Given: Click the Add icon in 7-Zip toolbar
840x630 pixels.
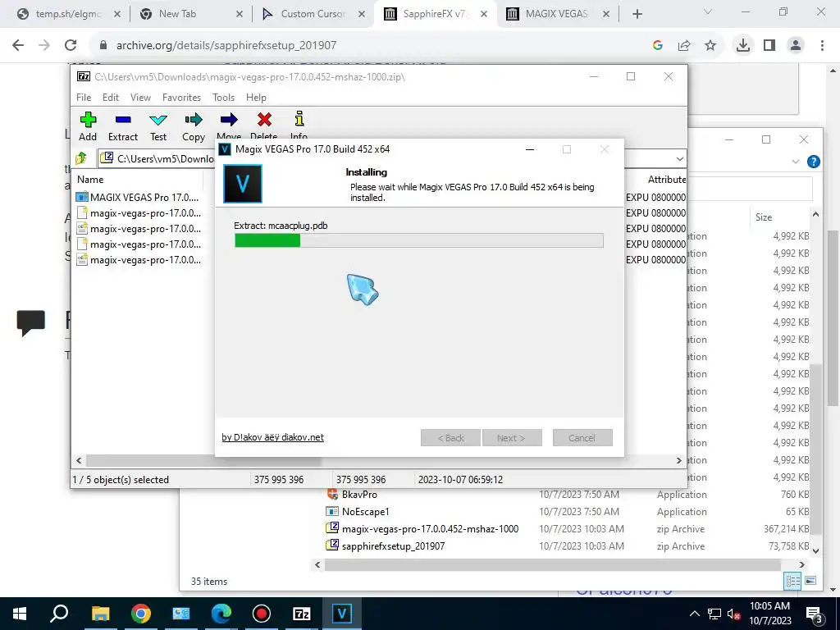Looking at the screenshot, I should click(88, 120).
